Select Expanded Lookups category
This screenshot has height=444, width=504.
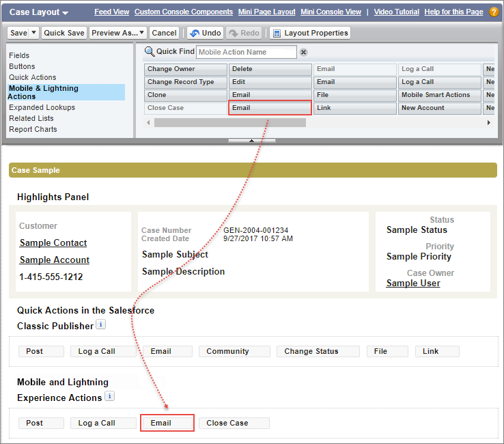pyautogui.click(x=42, y=107)
